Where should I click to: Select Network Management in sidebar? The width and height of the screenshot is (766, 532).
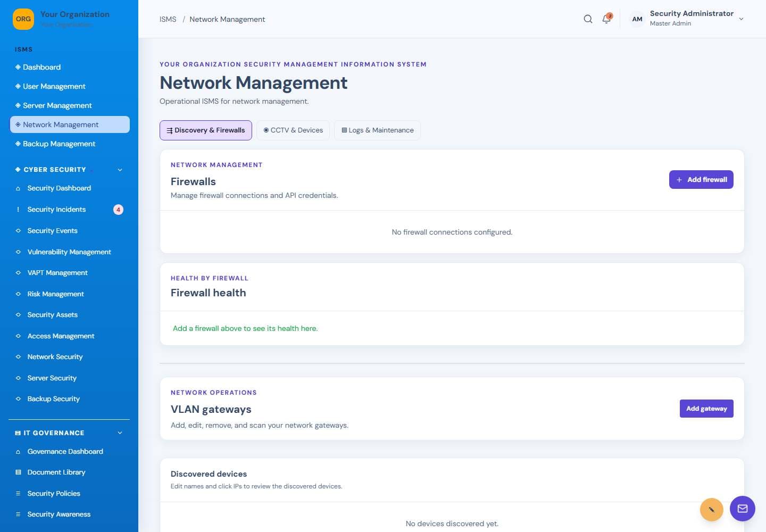point(70,124)
